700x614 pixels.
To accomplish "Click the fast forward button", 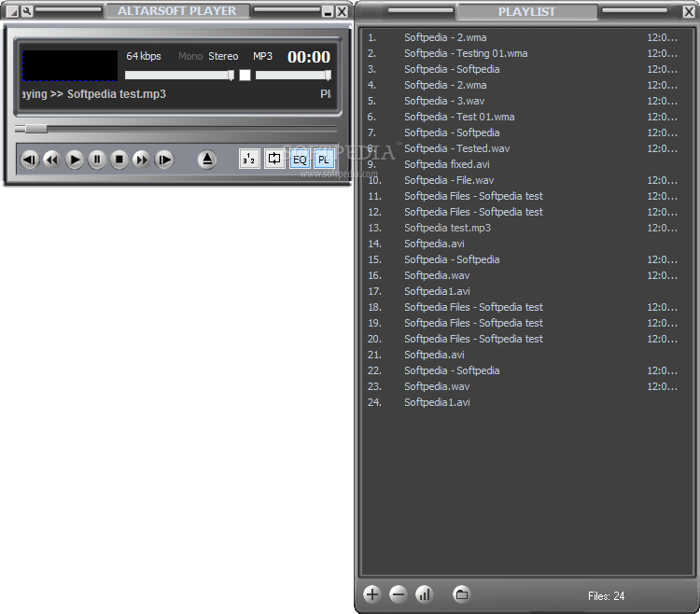I will [x=142, y=160].
